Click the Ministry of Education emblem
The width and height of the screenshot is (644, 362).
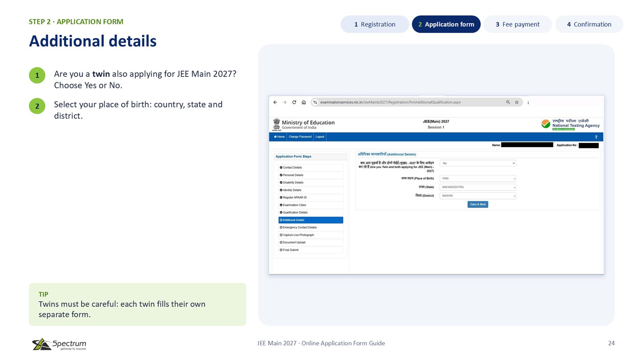pos(277,124)
